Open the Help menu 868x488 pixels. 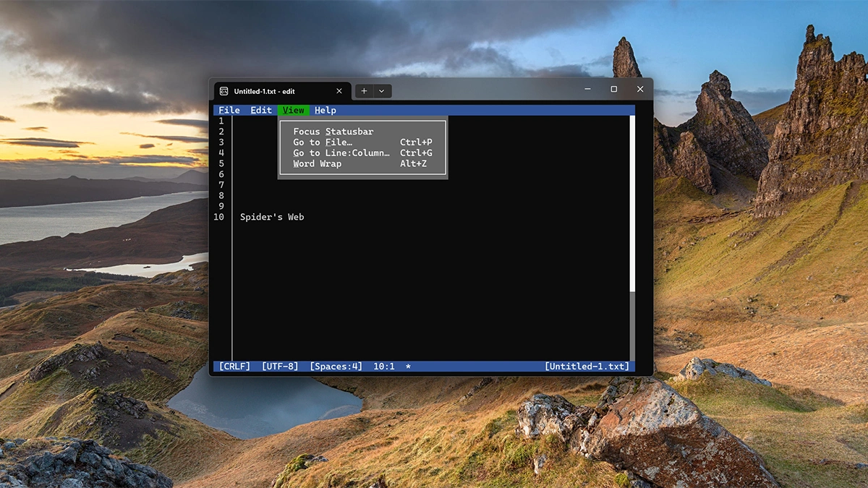click(x=325, y=111)
